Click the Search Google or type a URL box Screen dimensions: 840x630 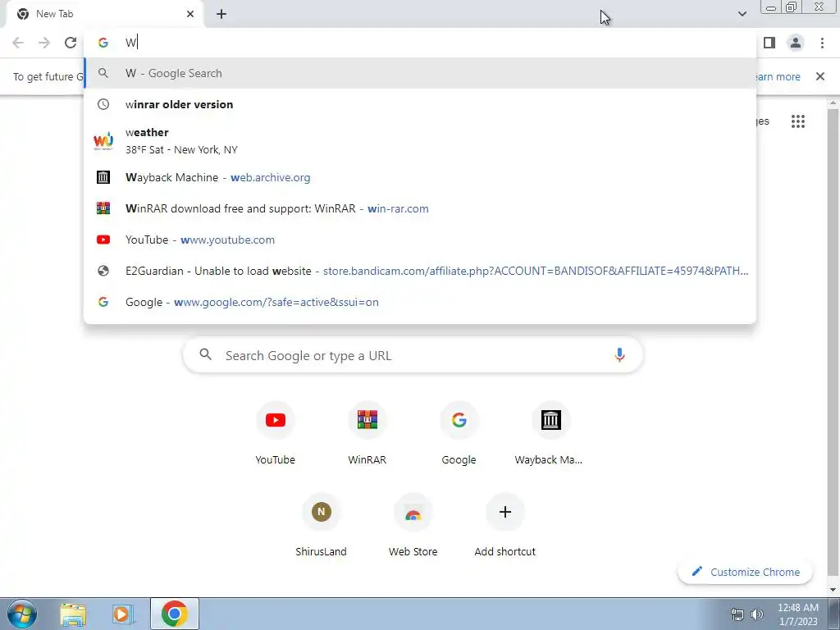pyautogui.click(x=413, y=355)
